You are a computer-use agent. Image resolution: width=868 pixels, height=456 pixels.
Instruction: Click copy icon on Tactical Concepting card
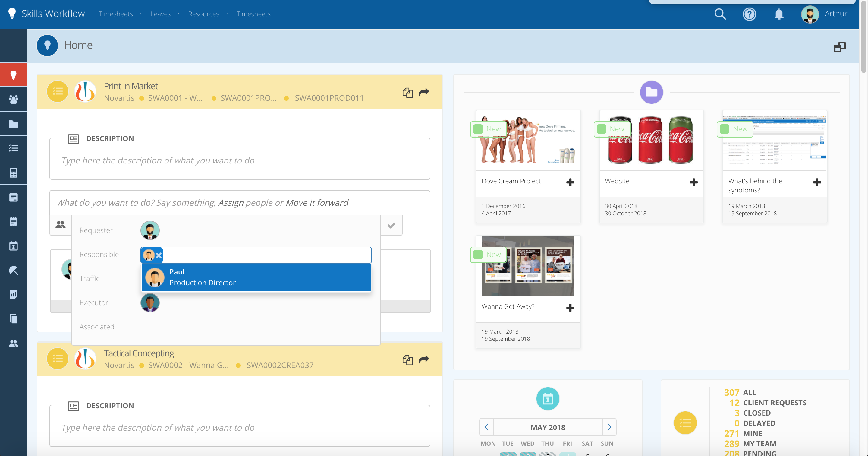coord(407,359)
